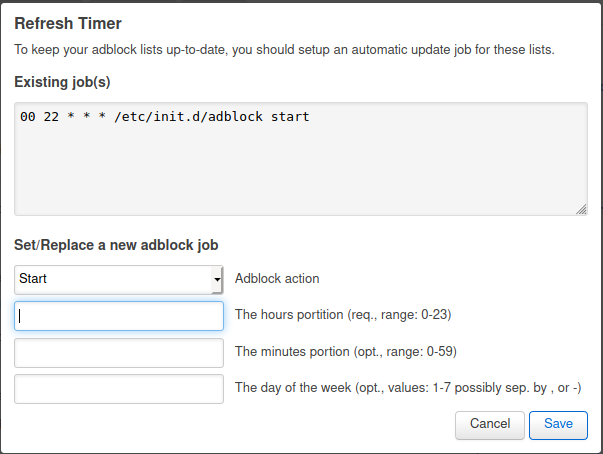Click the hours portition range 0-23 label

343,314
